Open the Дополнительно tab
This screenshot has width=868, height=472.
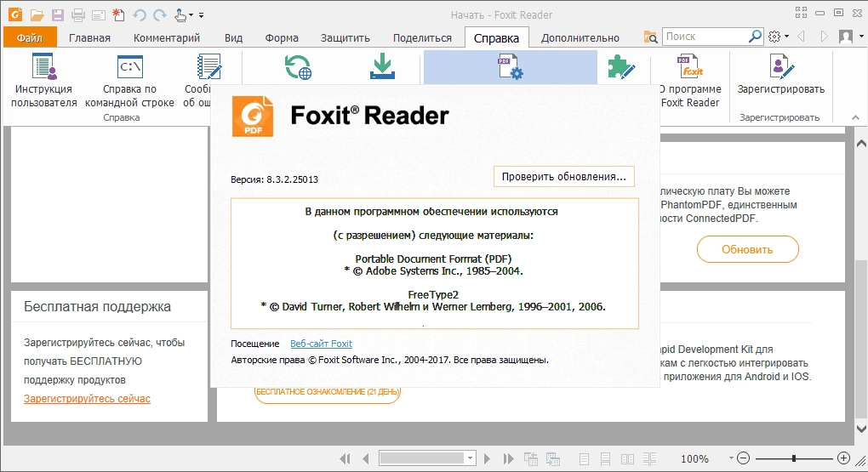point(580,37)
